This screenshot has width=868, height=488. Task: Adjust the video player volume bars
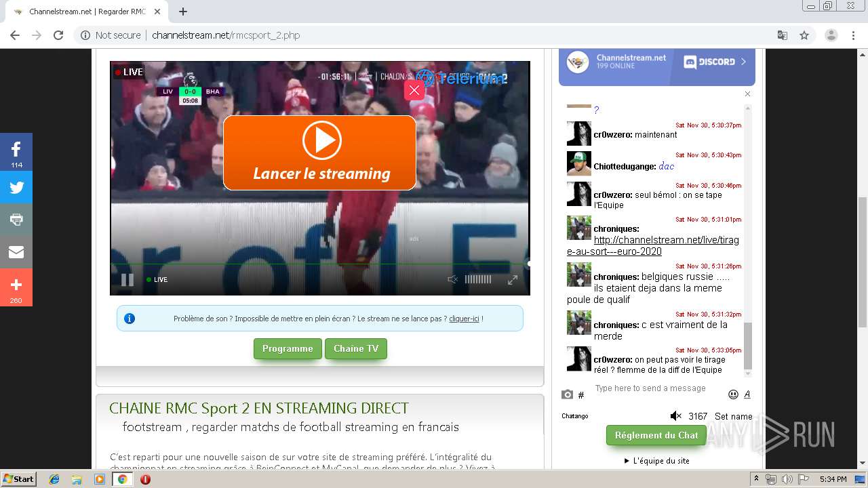click(x=478, y=279)
